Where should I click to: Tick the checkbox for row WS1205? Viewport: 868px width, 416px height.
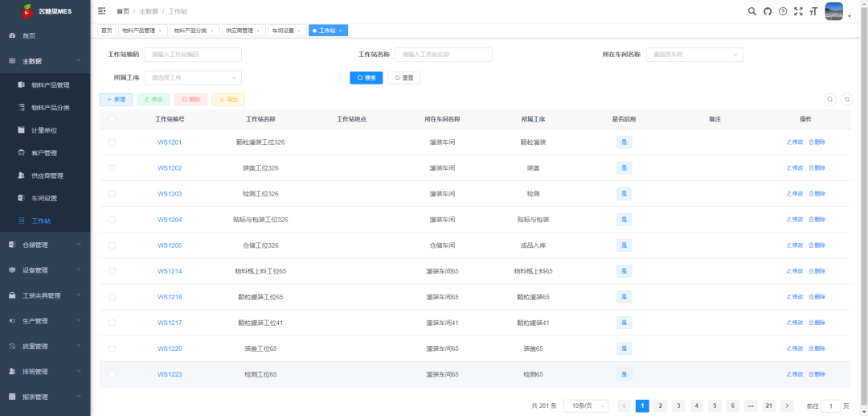point(112,245)
